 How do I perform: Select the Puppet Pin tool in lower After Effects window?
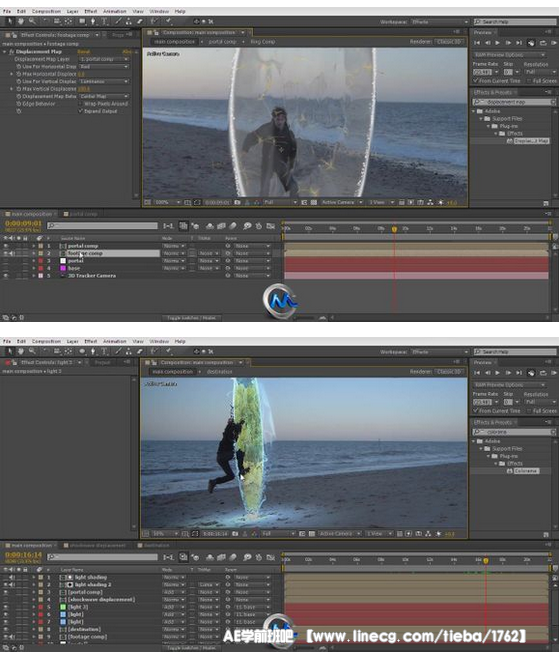pos(168,351)
